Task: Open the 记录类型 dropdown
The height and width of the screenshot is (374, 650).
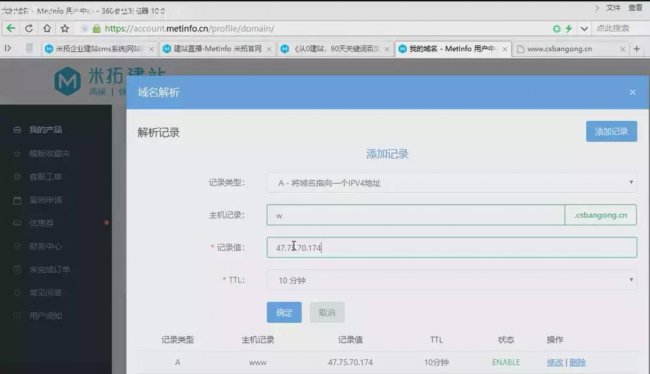Action: click(452, 183)
